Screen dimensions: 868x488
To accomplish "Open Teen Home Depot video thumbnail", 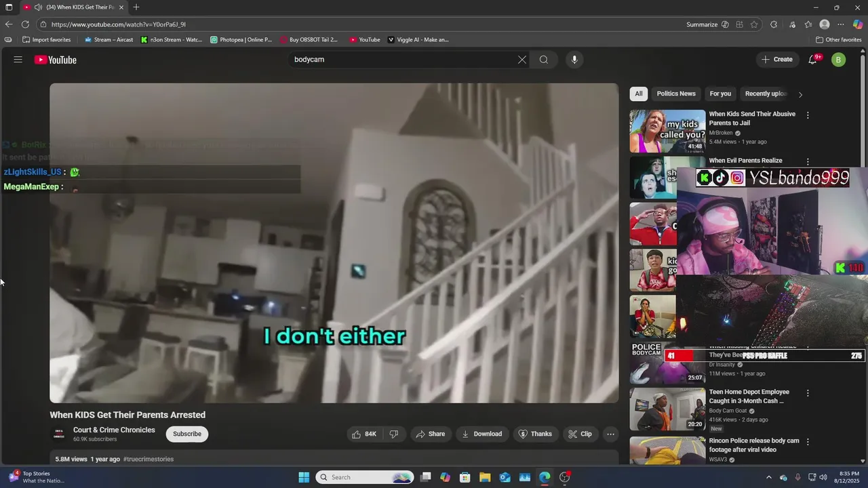I will tap(667, 409).
